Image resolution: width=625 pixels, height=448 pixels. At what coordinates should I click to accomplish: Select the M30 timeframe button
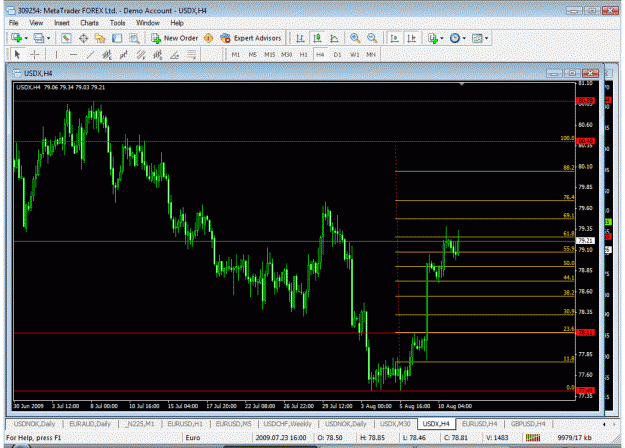pyautogui.click(x=287, y=55)
